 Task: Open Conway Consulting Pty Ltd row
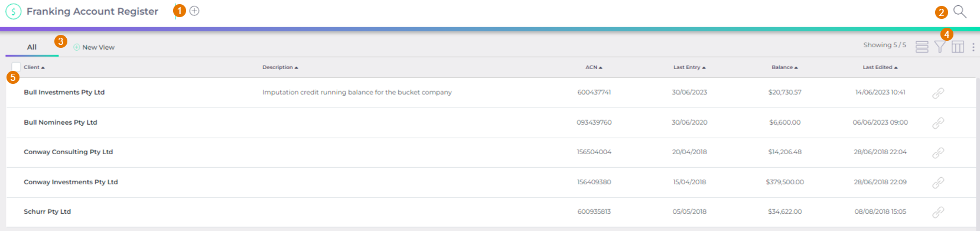click(x=490, y=152)
